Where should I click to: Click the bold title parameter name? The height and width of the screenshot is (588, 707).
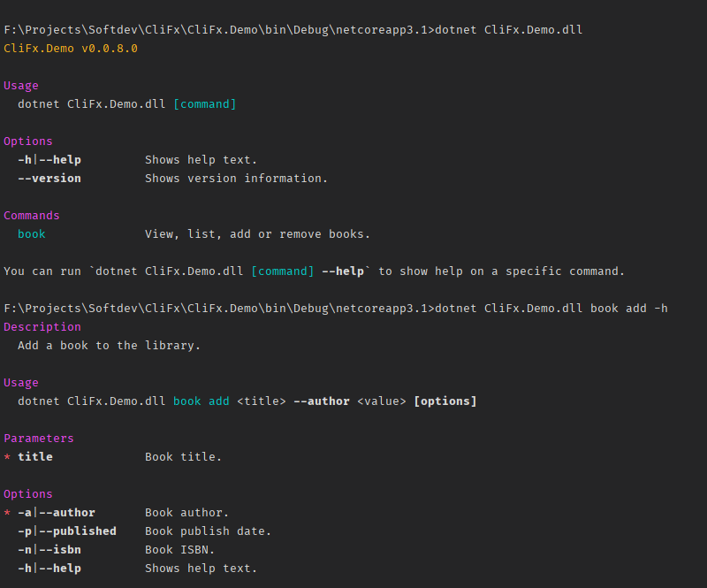[35, 457]
